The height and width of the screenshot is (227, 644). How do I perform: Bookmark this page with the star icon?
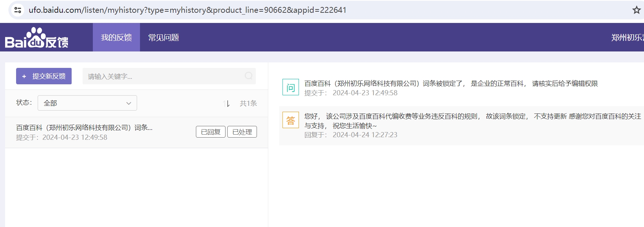pyautogui.click(x=636, y=10)
